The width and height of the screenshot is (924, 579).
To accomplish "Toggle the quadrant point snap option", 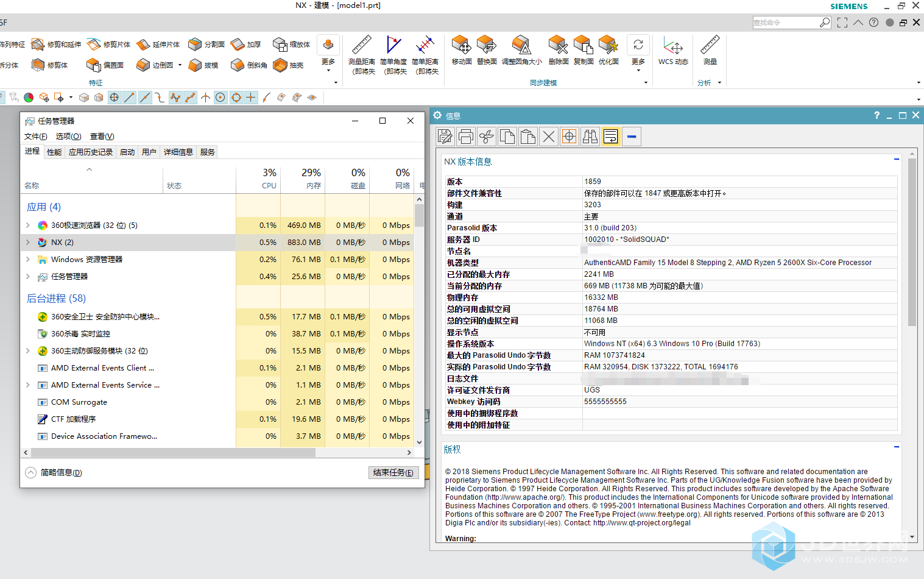I will coord(236,98).
